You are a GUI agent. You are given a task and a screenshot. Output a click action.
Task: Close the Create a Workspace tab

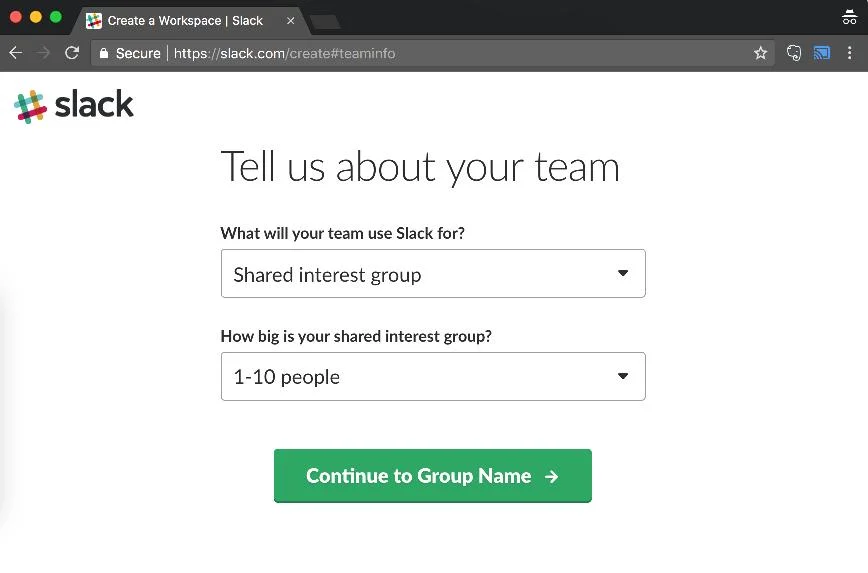coord(291,20)
